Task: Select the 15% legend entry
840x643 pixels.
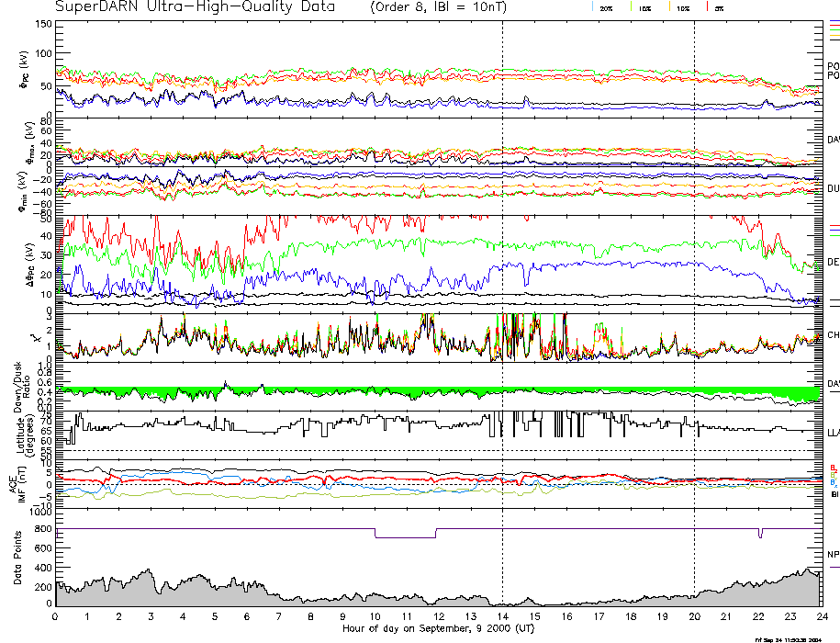Action: 645,7
